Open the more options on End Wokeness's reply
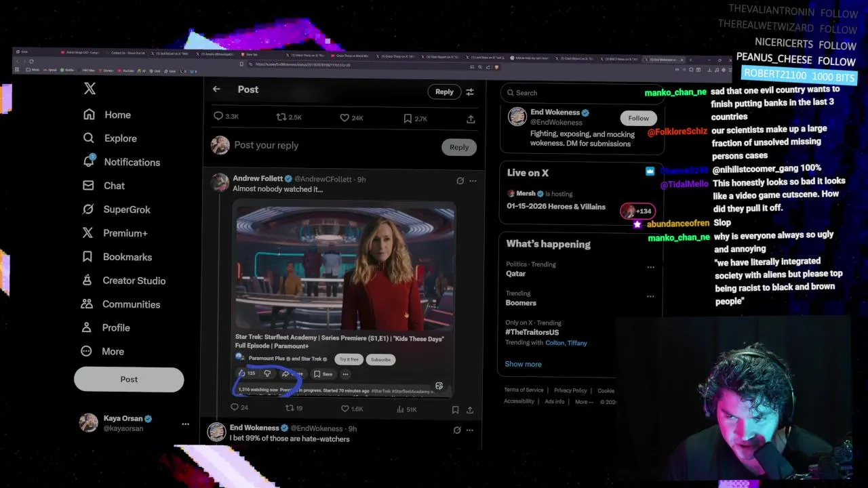This screenshot has width=868, height=488. (x=469, y=430)
